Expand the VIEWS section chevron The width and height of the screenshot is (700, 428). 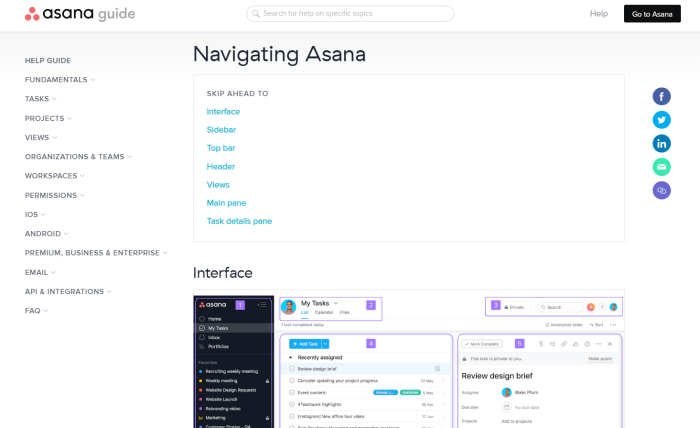tap(54, 138)
